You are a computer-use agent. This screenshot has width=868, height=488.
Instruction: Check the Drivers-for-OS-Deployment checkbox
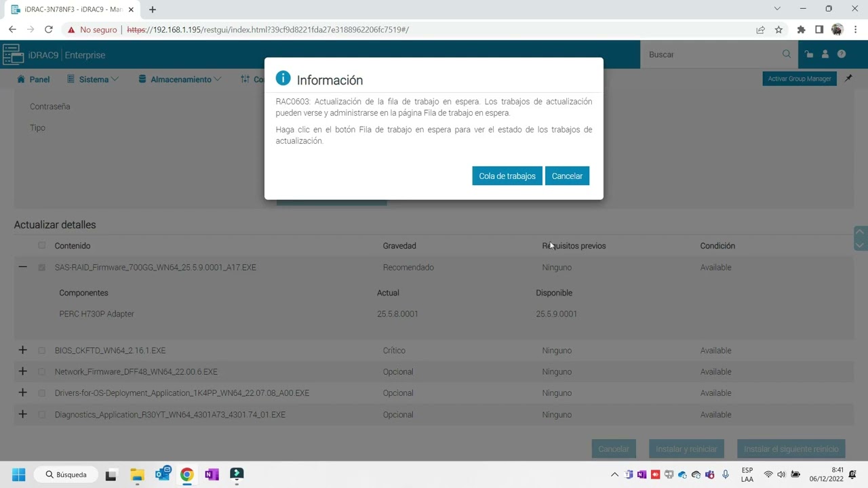(41, 393)
